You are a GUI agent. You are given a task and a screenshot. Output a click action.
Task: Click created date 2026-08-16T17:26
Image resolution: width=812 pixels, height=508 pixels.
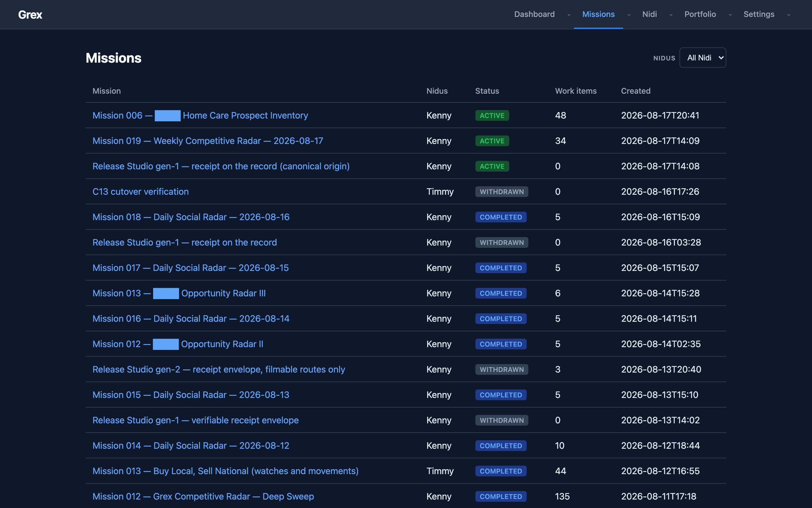point(660,192)
